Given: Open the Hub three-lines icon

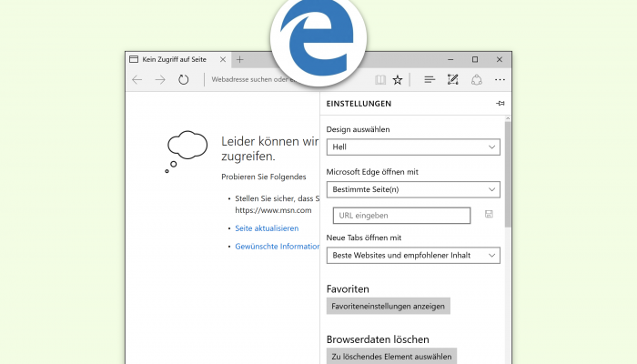Looking at the screenshot, I should [x=430, y=80].
